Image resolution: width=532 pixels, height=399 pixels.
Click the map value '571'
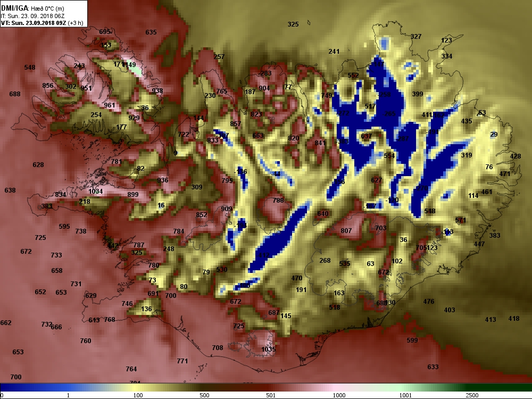tap(460, 220)
